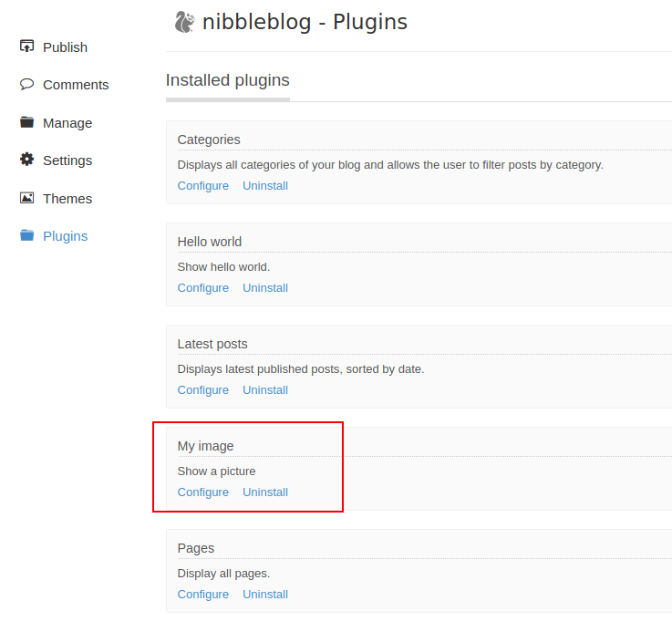Screen dimensions: 672x632
Task: Click 'Displays all categories of your blog' text
Action: pos(390,165)
